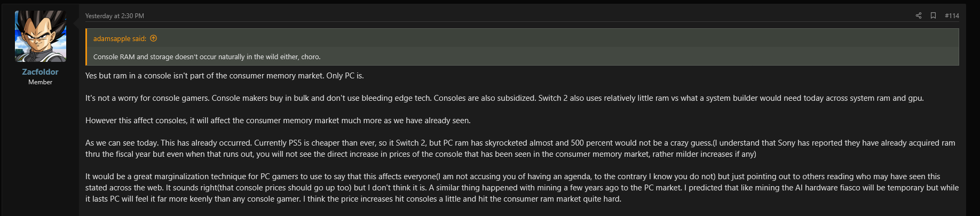This screenshot has width=980, height=216.
Task: Open Zacfoldor's avatar image
Action: click(x=41, y=36)
